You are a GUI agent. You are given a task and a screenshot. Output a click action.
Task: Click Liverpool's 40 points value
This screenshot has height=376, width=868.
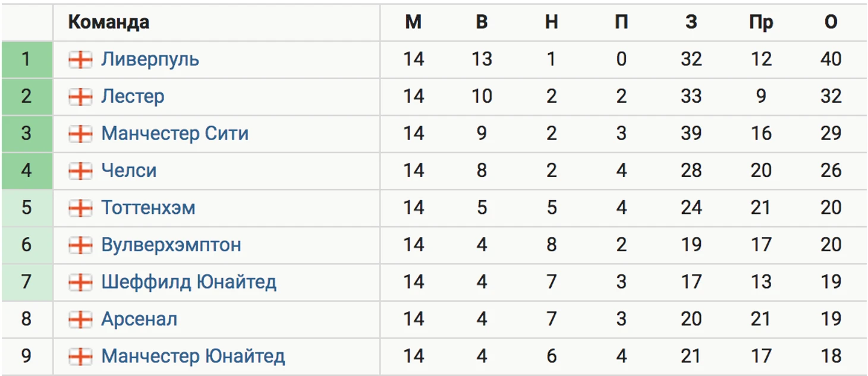click(x=831, y=59)
